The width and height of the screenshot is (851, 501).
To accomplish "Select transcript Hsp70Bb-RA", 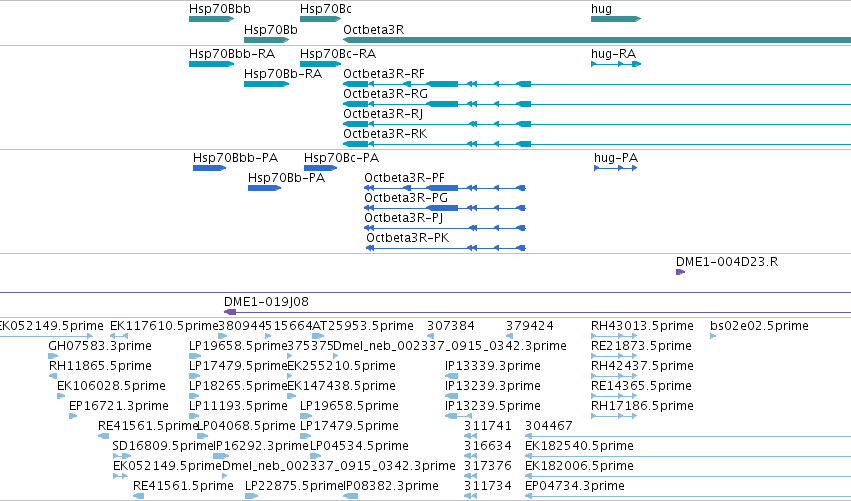I will [266, 84].
